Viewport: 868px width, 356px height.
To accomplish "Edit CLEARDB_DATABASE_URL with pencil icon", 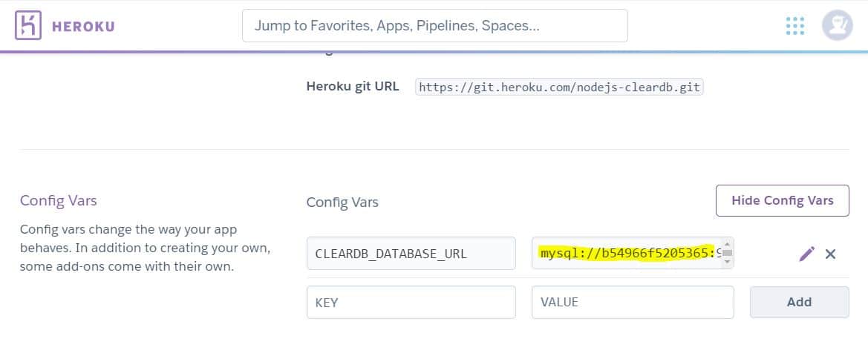I will (x=806, y=254).
